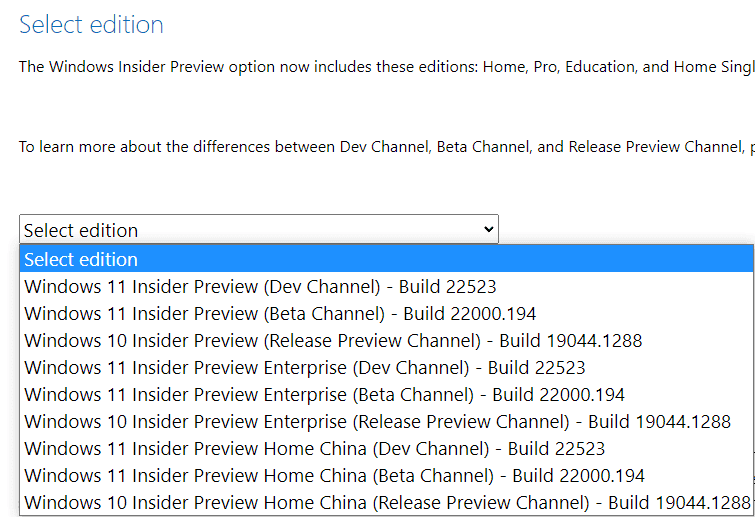755x517 pixels.
Task: Click Home Single text at the sentence end
Action: (714, 66)
